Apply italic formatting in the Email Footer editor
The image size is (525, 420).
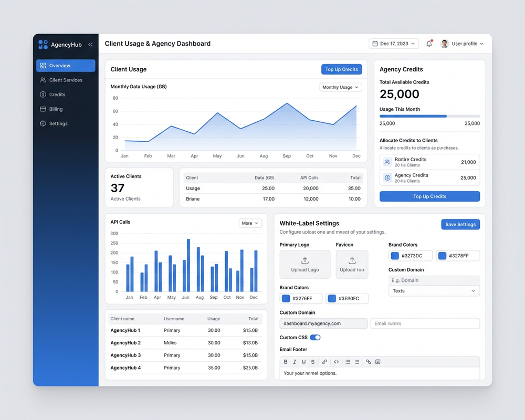(x=295, y=362)
